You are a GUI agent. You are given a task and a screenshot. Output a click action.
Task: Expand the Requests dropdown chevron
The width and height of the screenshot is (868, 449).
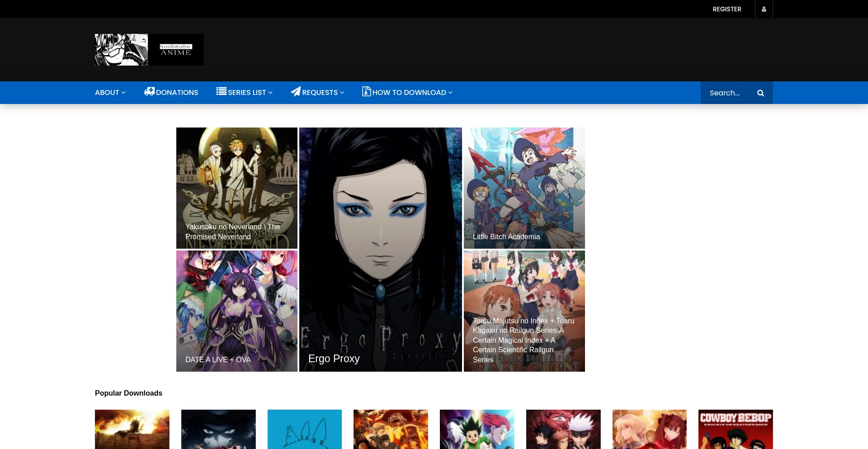[342, 93]
